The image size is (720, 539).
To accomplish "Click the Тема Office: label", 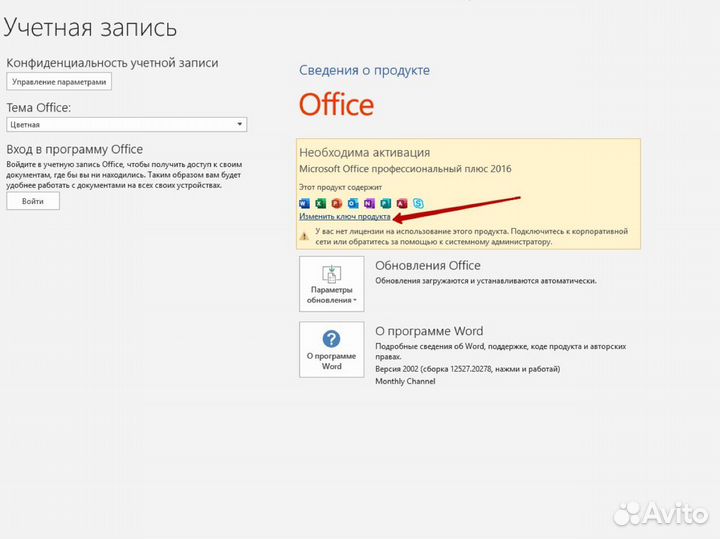I will pyautogui.click(x=39, y=107).
